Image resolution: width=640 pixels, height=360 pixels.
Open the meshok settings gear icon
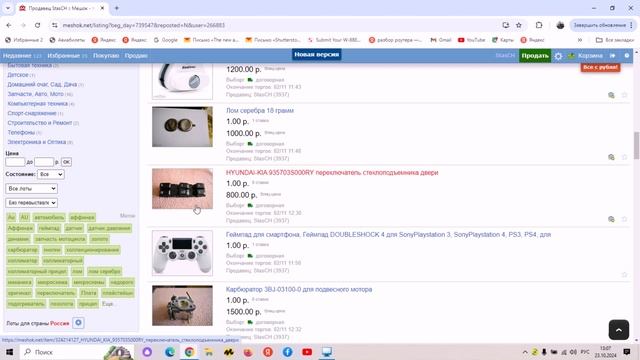pyautogui.click(x=558, y=56)
